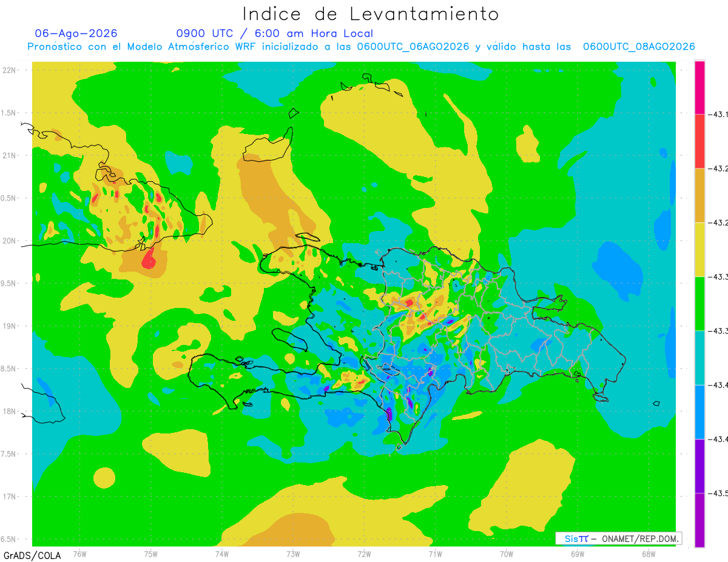
Task: Click the '73W' longitude label
Action: (x=293, y=554)
